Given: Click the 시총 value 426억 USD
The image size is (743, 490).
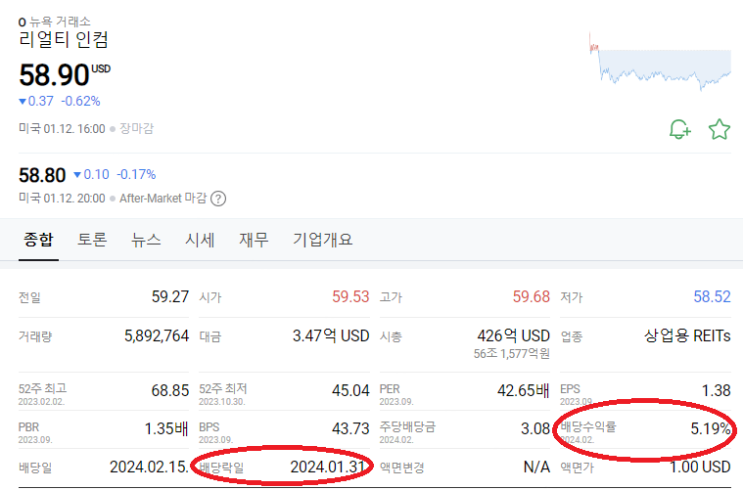Looking at the screenshot, I should pyautogui.click(x=513, y=336).
